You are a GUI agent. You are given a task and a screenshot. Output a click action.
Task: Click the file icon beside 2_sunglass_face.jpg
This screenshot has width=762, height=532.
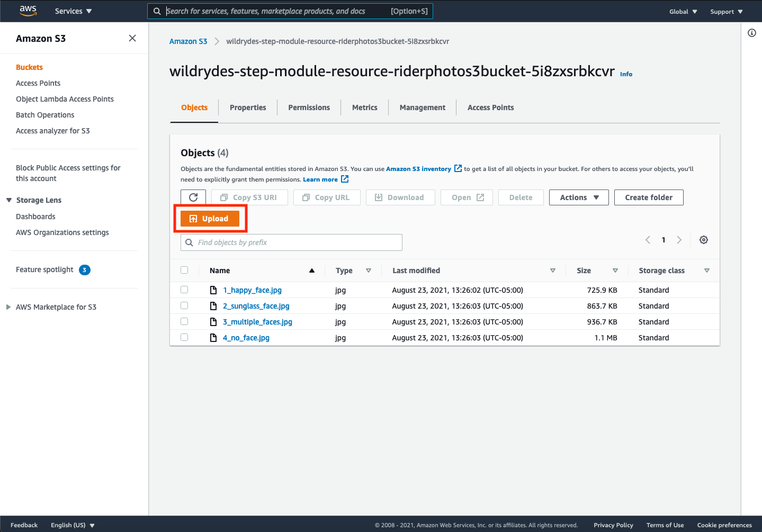tap(213, 306)
